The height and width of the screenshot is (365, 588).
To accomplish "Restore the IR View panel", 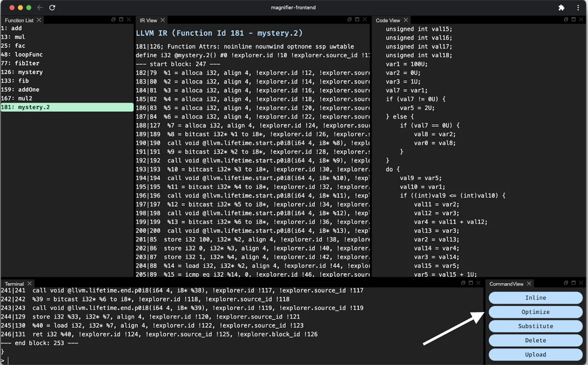I will [350, 20].
